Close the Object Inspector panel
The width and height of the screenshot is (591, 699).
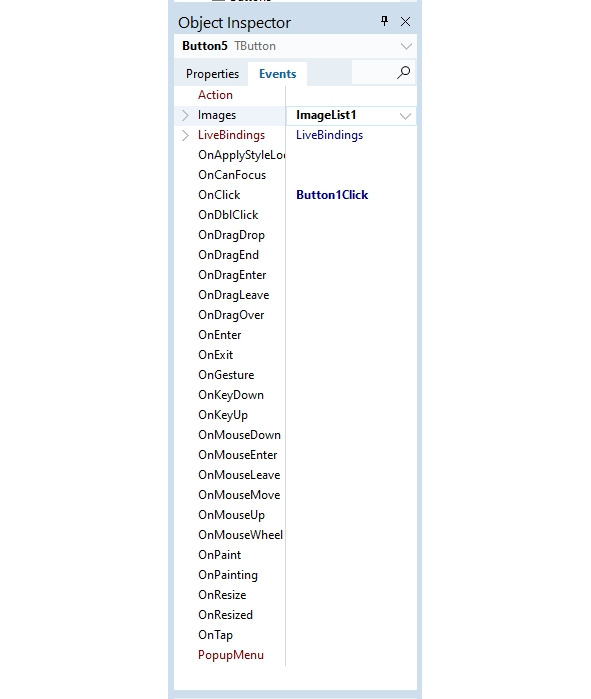pos(405,21)
